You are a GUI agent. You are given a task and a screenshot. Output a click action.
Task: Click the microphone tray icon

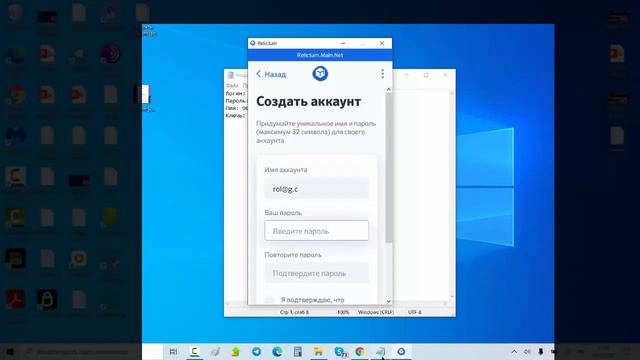pyautogui.click(x=540, y=351)
